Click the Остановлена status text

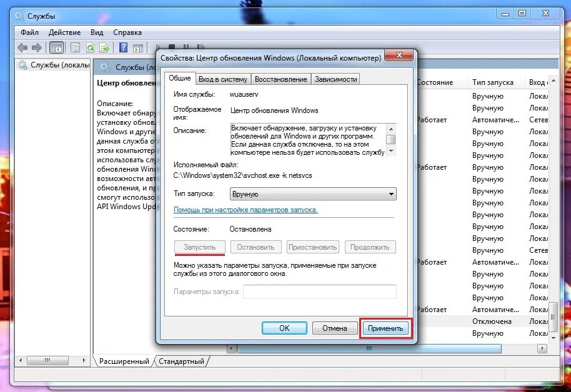[250, 229]
